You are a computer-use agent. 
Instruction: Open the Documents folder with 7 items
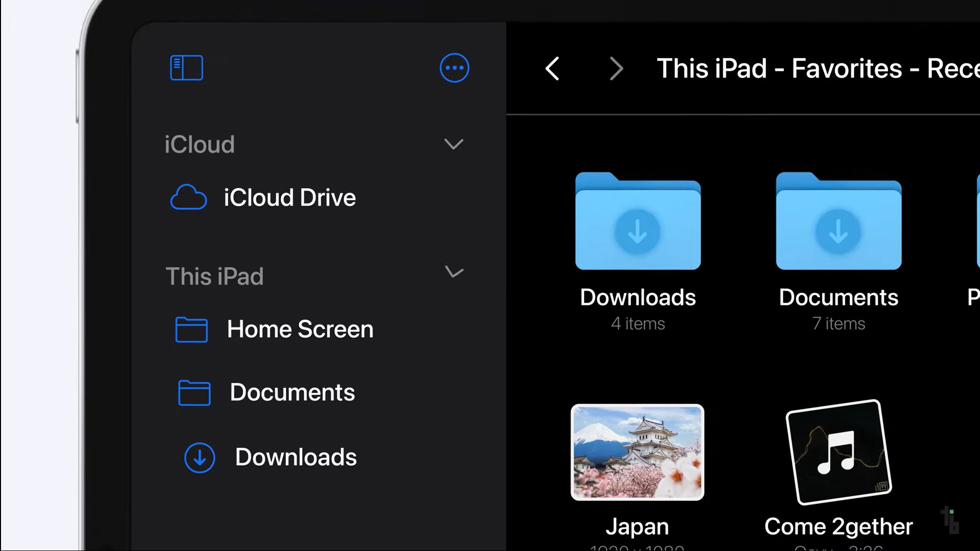click(x=838, y=222)
